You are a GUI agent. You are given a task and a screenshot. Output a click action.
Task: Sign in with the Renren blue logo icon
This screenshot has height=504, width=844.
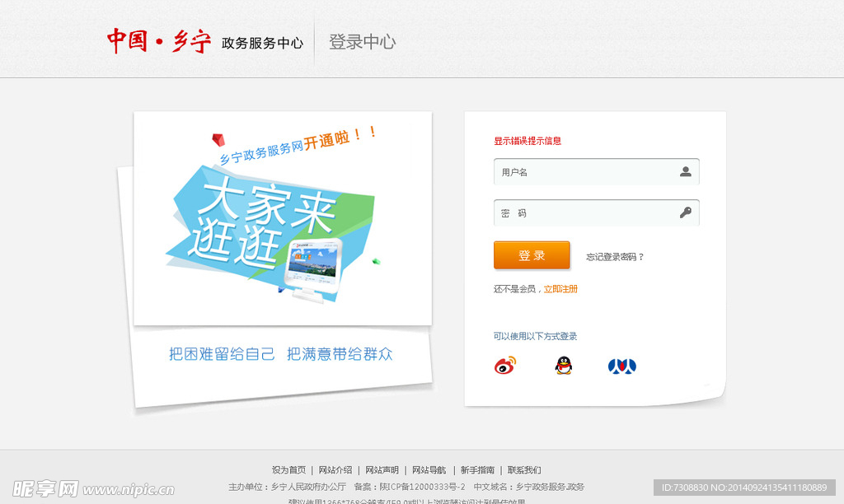pos(621,366)
